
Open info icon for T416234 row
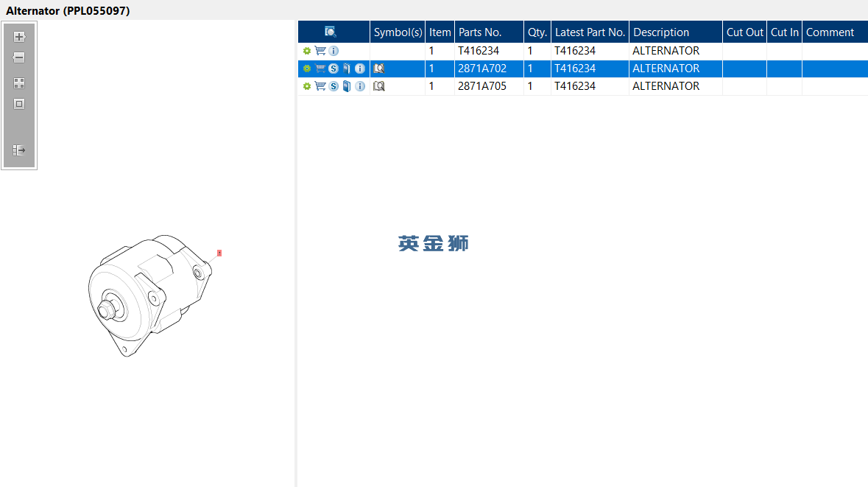[x=334, y=51]
